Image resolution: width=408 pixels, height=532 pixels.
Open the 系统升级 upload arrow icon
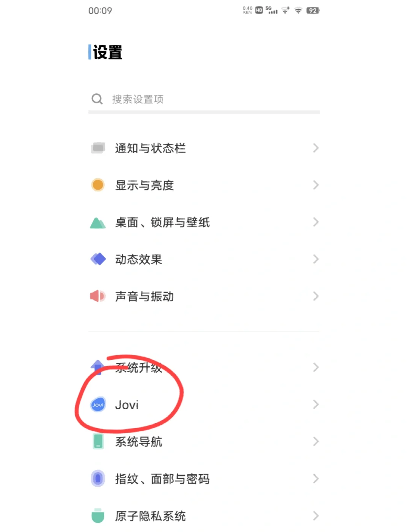[x=97, y=367]
